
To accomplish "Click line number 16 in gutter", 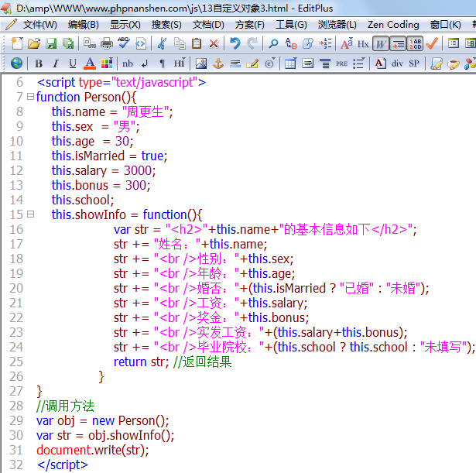I will coord(16,229).
